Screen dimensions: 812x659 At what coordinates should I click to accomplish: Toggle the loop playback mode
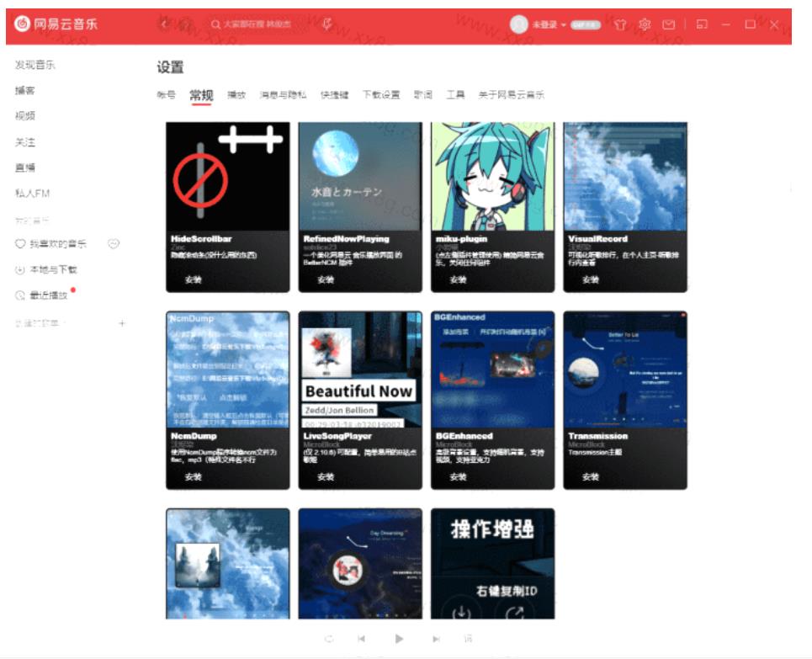point(329,639)
